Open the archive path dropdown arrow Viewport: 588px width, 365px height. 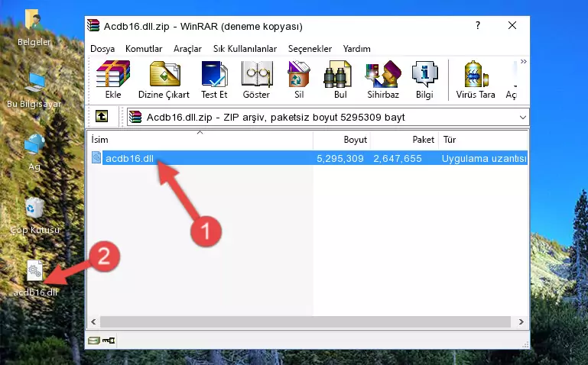tap(523, 118)
